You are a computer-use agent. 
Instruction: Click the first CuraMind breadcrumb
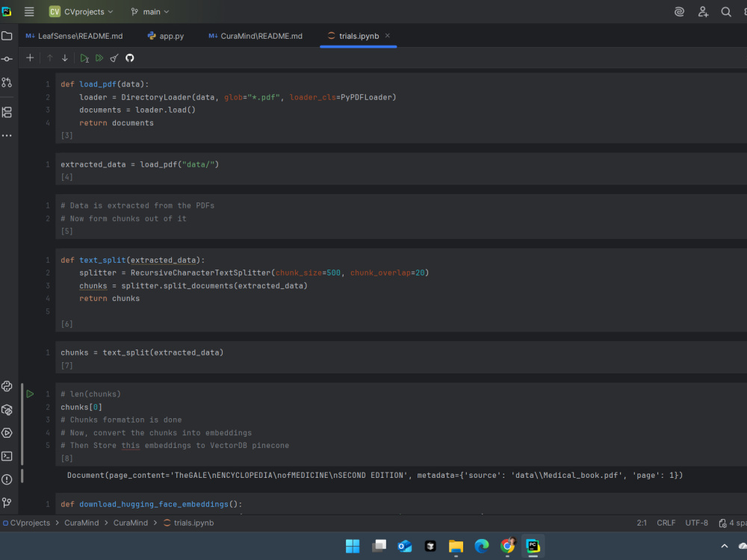[81, 523]
